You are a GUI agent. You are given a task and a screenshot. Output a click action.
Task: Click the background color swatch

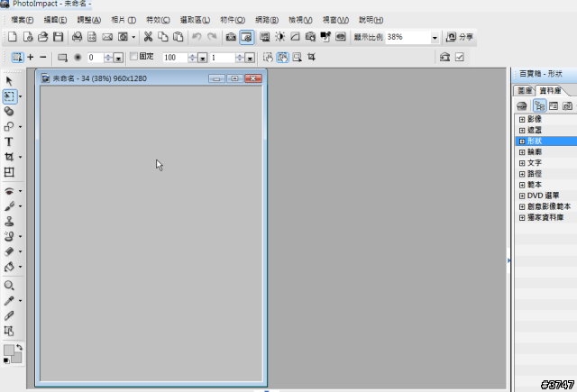pos(16,358)
